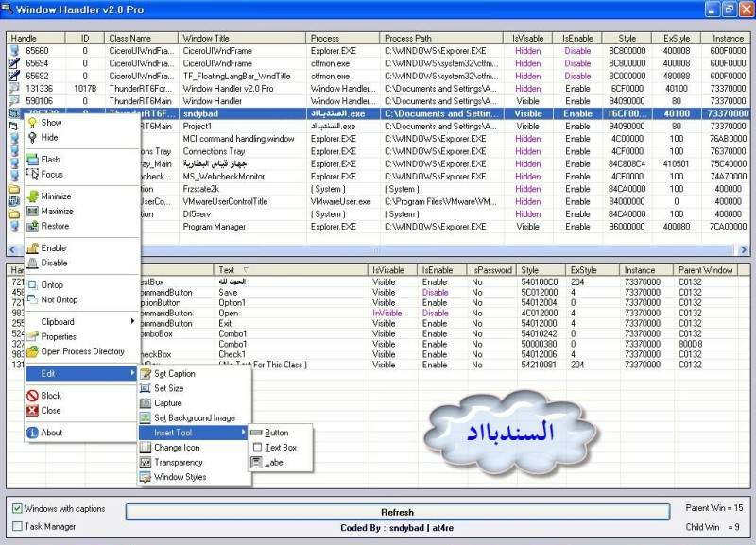Click the Disable icon in context menu
The height and width of the screenshot is (545, 756).
click(x=32, y=264)
